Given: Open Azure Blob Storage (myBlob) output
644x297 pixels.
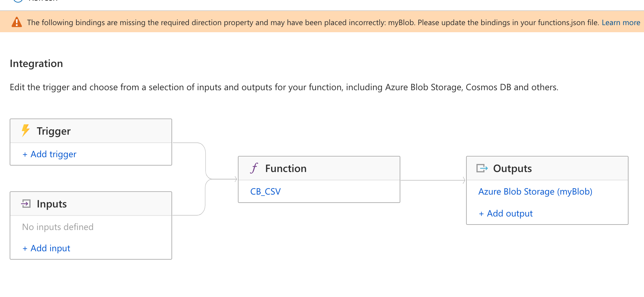Looking at the screenshot, I should 535,192.
